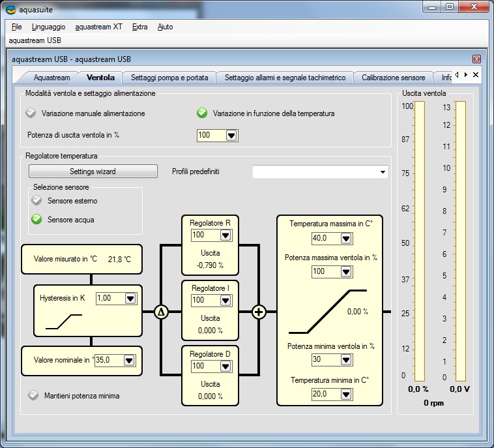494x448 pixels.
Task: Open the Calibrazione sensore tab
Action: pos(393,78)
